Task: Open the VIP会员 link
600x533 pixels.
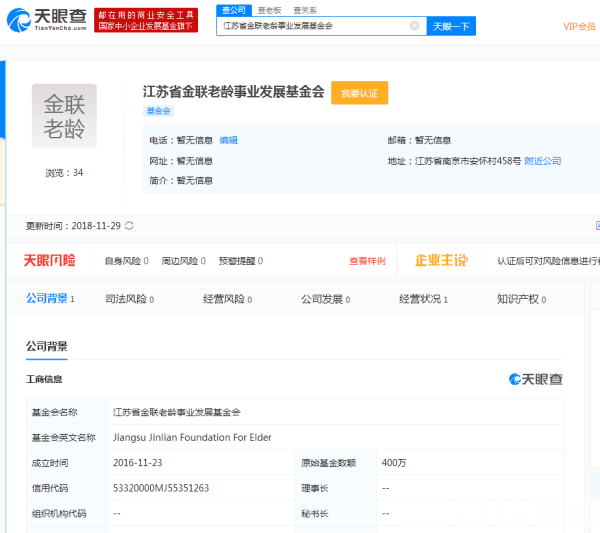Action: (578, 27)
